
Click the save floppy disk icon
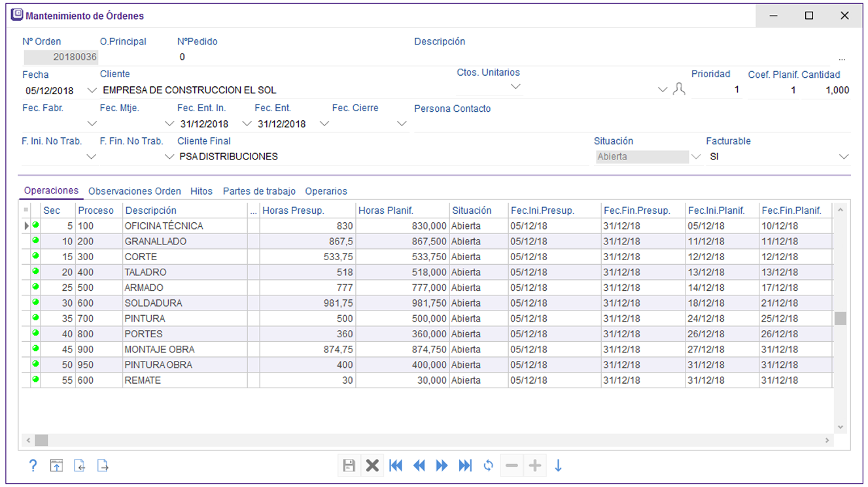[x=349, y=465]
